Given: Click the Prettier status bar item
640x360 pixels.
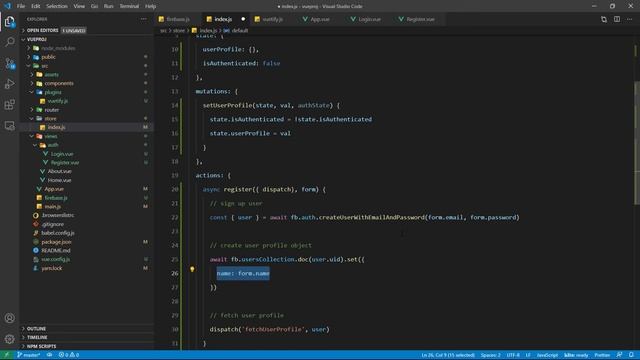Looking at the screenshot, I should [x=602, y=355].
